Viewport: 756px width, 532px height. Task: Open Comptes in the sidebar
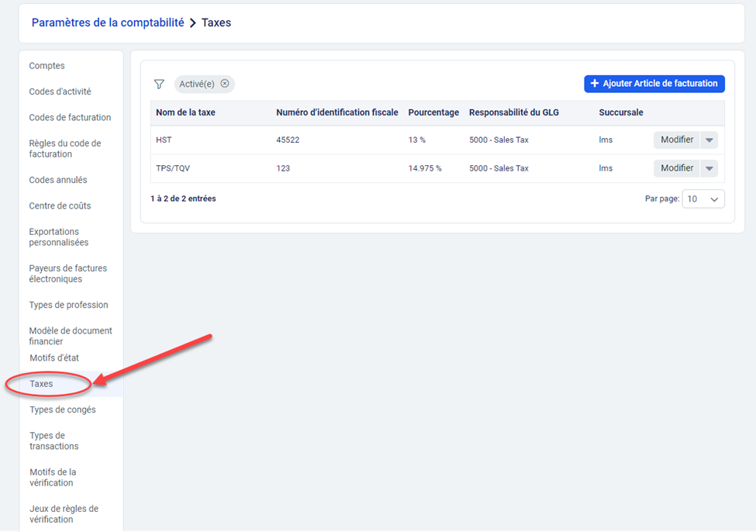[x=47, y=66]
